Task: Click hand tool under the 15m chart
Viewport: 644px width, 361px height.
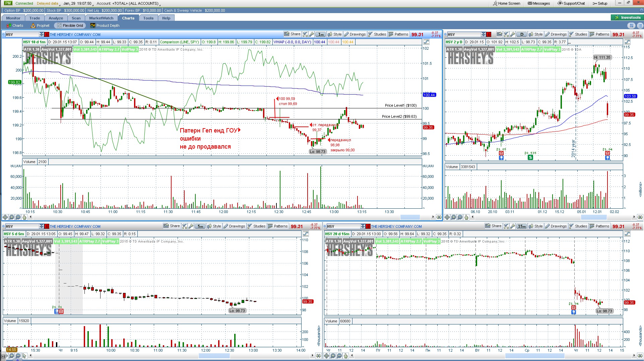Action: pos(346,356)
